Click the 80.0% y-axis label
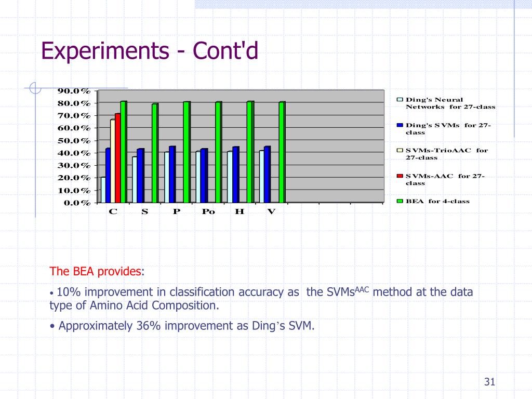The width and height of the screenshot is (532, 399). point(74,103)
